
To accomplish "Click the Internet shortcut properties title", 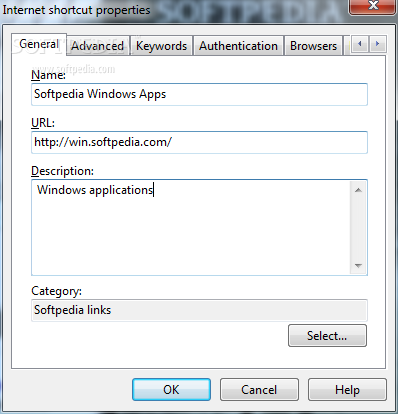I will [x=76, y=10].
